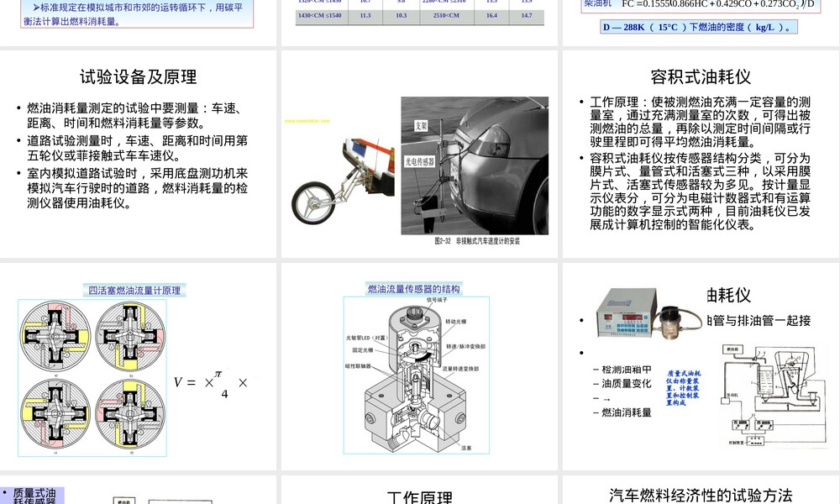Open the 汽车燃料经济性的试验方法 slide
Viewport: 840px width, 504px height.
click(701, 490)
